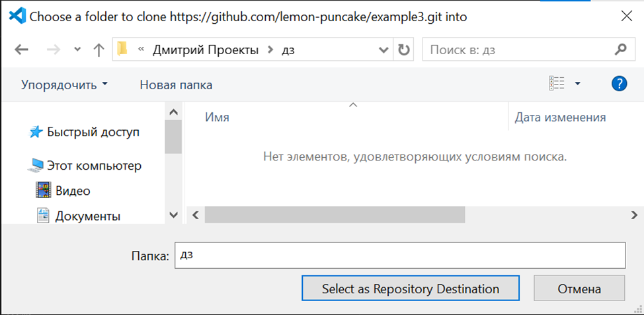
Task: Select Этот компьютер in sidebar
Action: pos(93,166)
